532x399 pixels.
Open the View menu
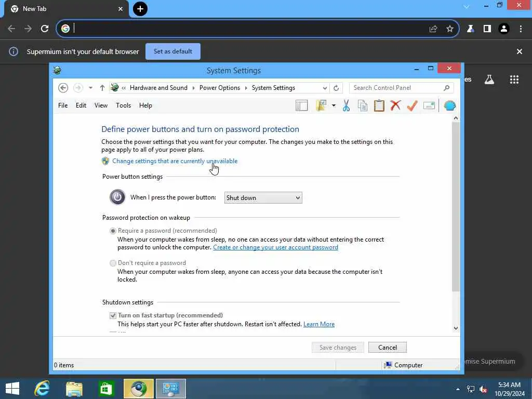tap(101, 105)
